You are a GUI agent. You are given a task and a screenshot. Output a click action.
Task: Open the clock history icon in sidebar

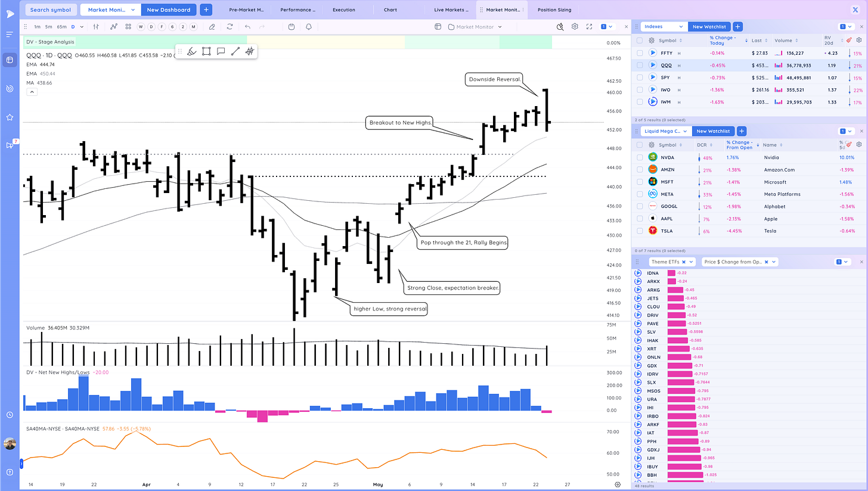[10, 415]
